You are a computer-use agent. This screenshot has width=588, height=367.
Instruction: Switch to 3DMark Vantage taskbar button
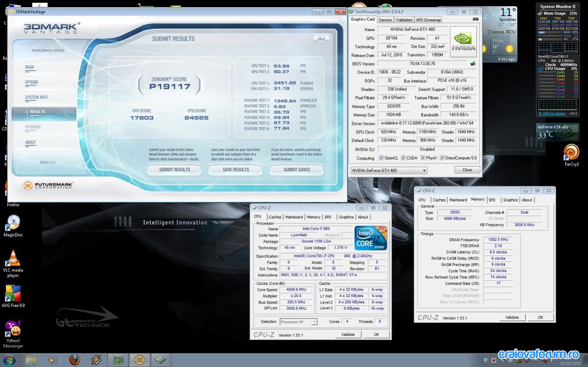[x=139, y=360]
